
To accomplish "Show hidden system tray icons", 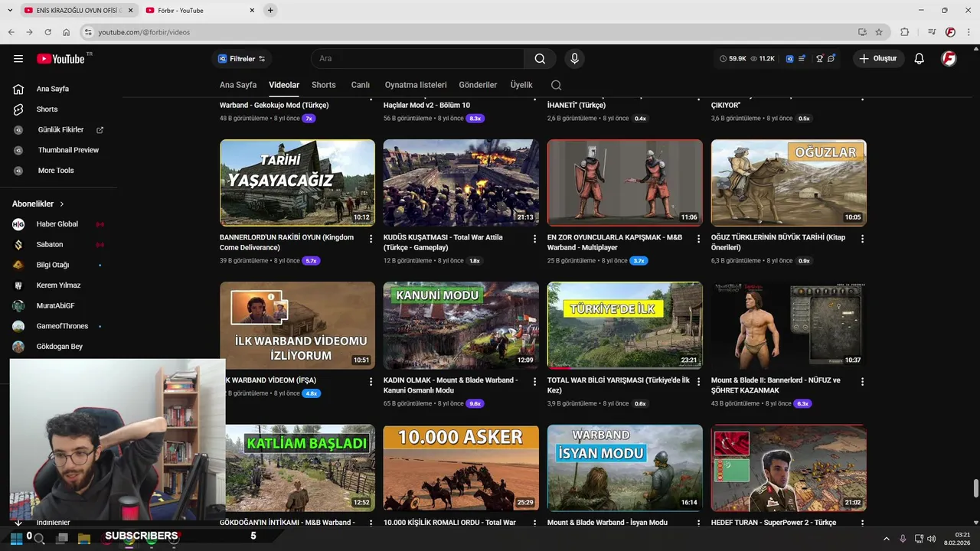I will (887, 539).
